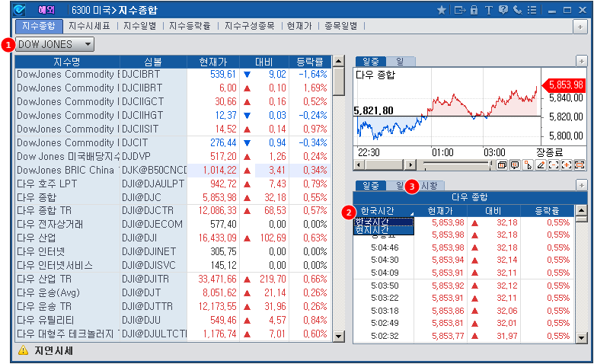Select the 다우 산업 row
This screenshot has width=594, height=364.
173,238
